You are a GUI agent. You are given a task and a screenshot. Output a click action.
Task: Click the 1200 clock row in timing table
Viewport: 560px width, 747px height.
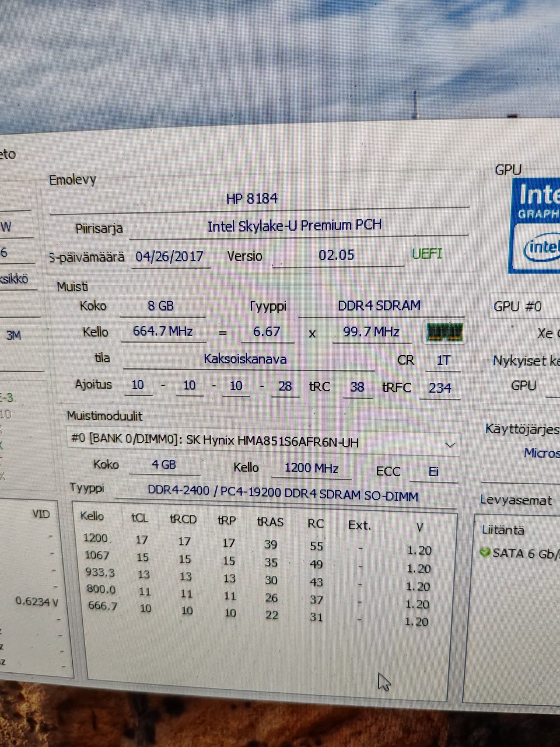[x=257, y=543]
